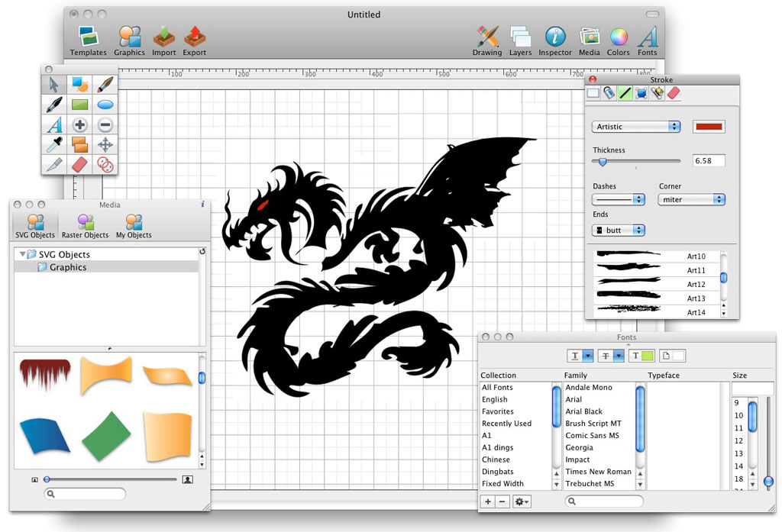Click the Export toolbar icon
Screen dimensions: 782x532
[x=195, y=41]
